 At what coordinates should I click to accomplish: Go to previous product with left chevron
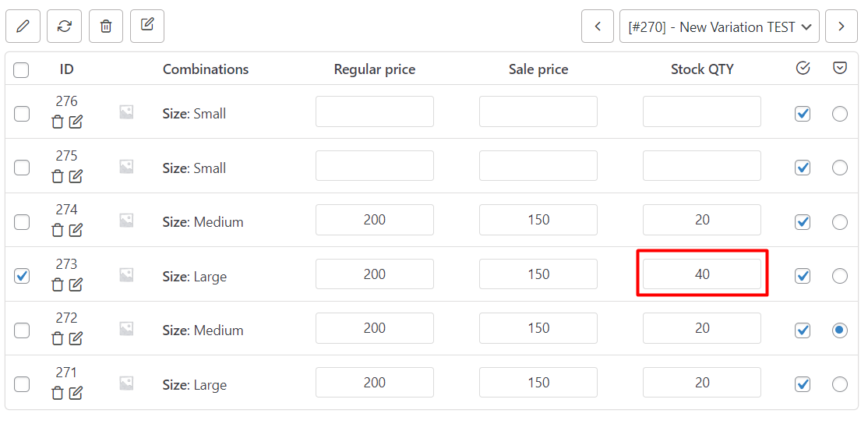598,26
